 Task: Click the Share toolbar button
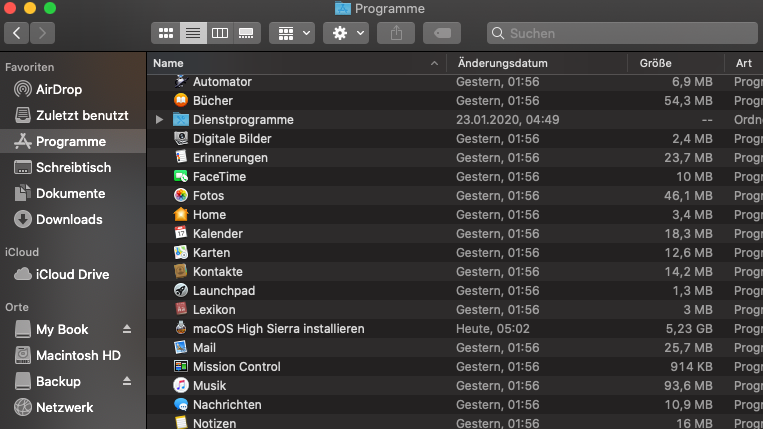point(396,33)
